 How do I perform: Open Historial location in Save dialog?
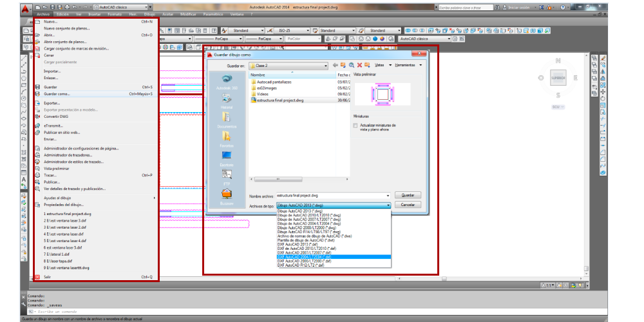pyautogui.click(x=226, y=100)
